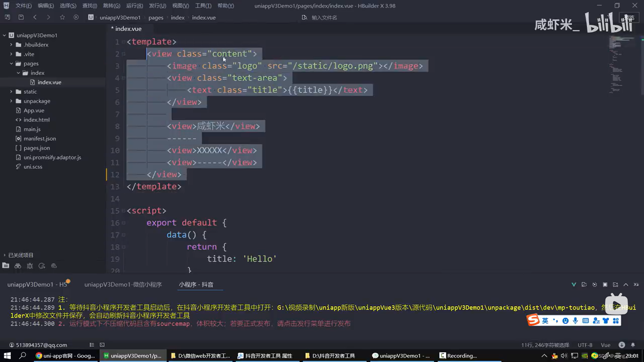Click the Sogou microphone voice input icon
This screenshot has height=362, width=644.
tap(576, 321)
